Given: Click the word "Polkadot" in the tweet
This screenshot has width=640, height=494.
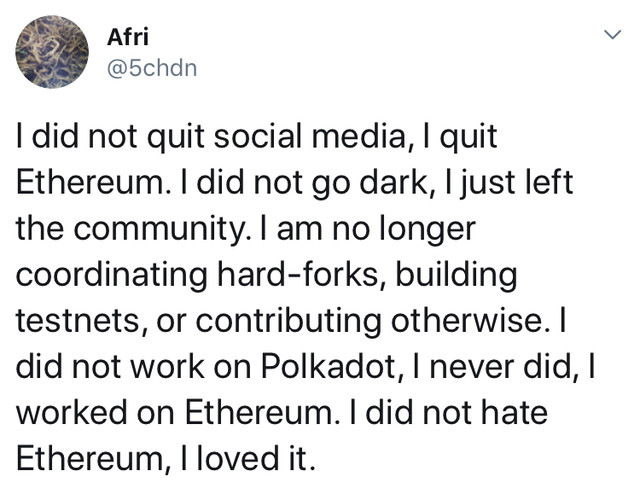Looking at the screenshot, I should click(x=328, y=366).
